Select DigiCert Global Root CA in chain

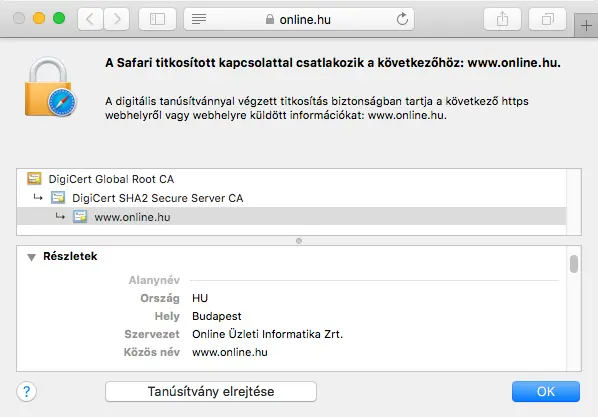pyautogui.click(x=291, y=179)
